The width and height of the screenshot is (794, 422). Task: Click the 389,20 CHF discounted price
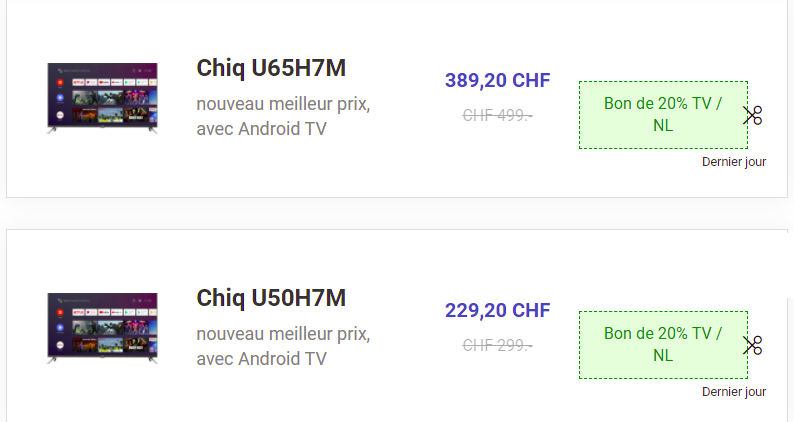497,81
